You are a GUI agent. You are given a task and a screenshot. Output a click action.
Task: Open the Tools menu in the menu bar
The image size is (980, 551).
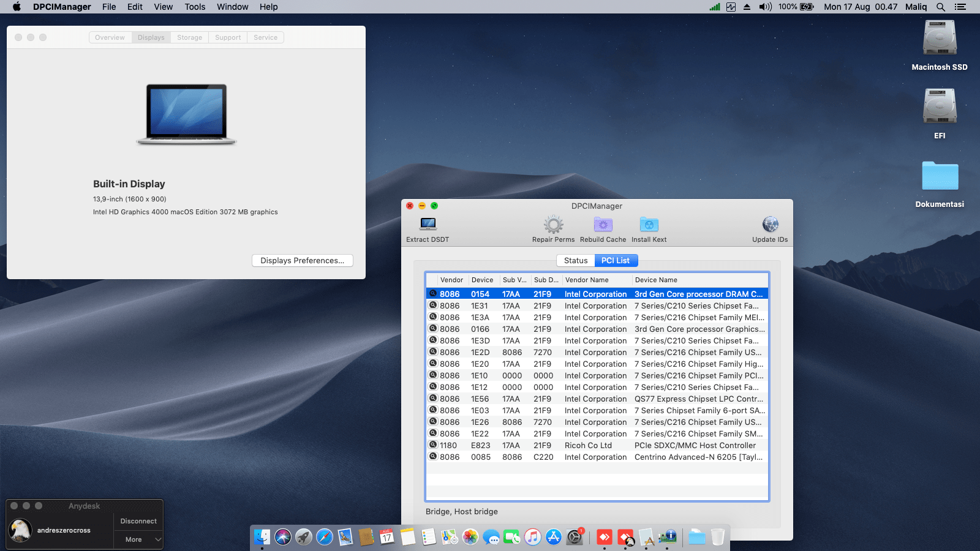click(x=195, y=7)
